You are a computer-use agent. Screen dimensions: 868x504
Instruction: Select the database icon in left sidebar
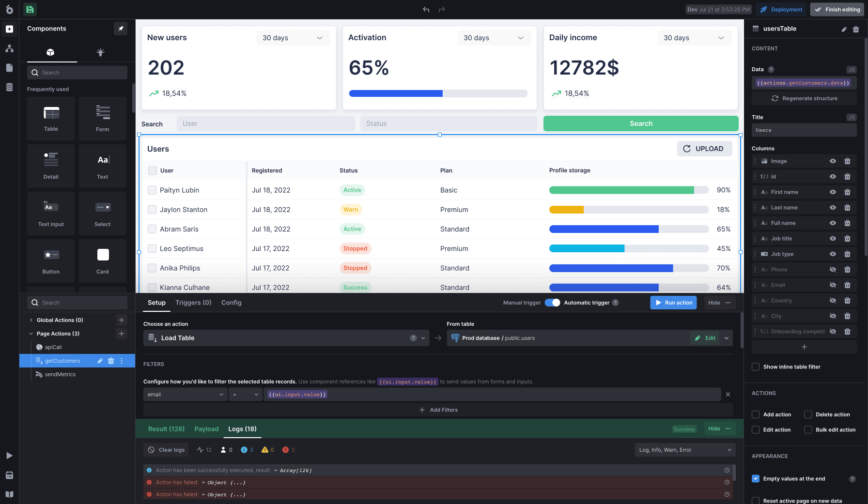(x=9, y=87)
